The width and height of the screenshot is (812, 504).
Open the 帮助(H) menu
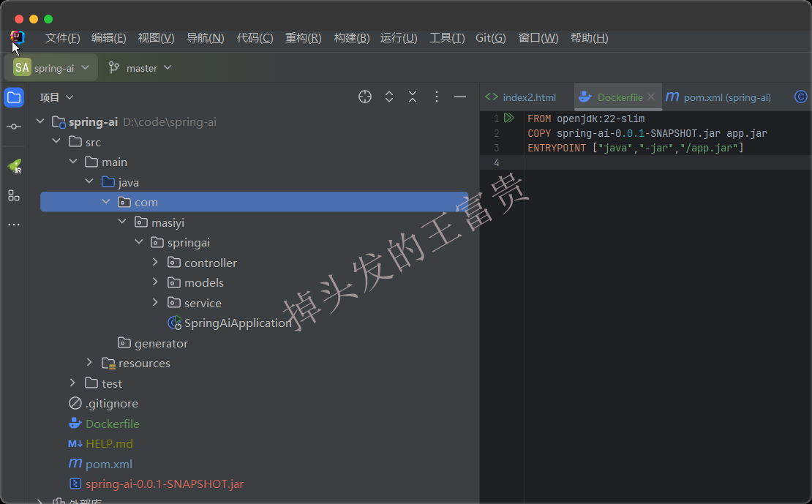click(590, 38)
